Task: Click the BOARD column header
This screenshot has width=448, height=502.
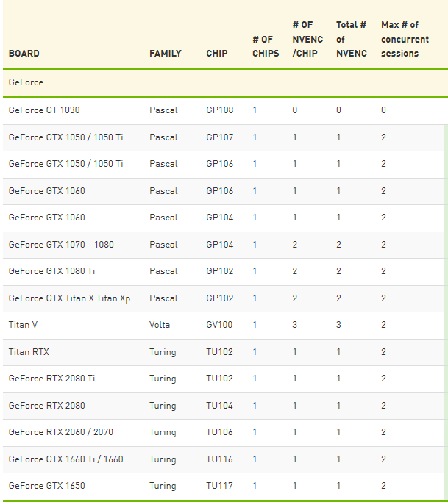Action: [x=24, y=54]
